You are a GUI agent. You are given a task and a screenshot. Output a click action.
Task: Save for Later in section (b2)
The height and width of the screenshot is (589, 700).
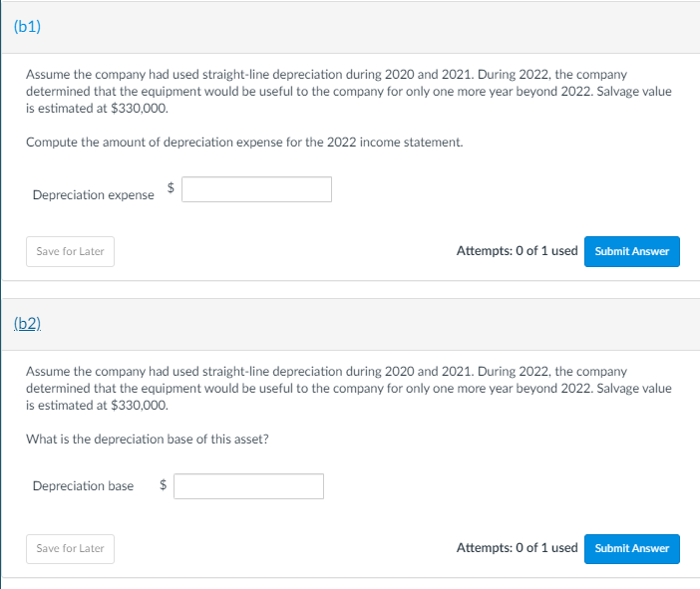pyautogui.click(x=70, y=549)
